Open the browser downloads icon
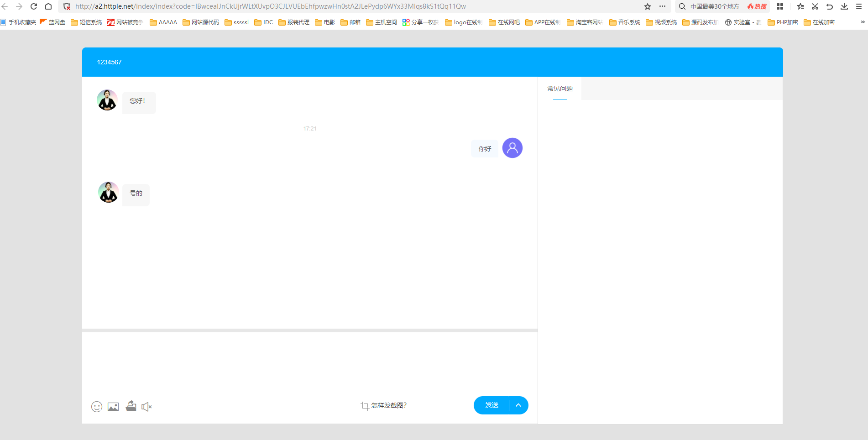This screenshot has height=440, width=868. pyautogui.click(x=844, y=6)
